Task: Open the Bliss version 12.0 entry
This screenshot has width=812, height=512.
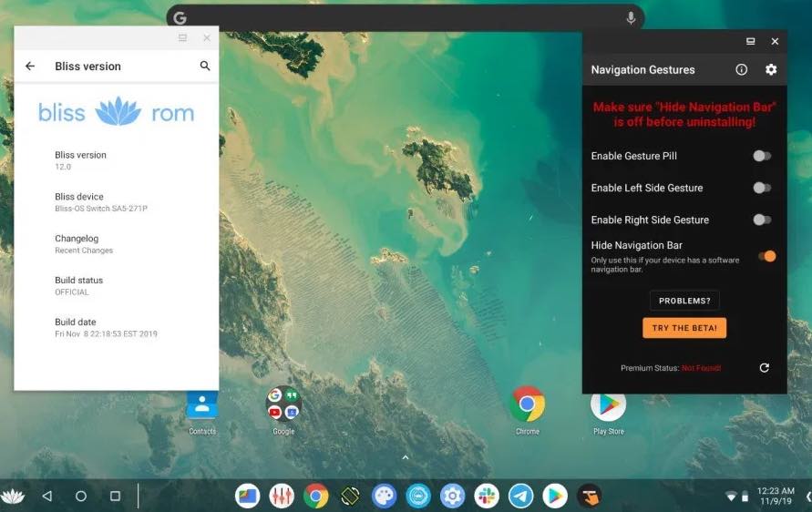Action: click(x=116, y=160)
